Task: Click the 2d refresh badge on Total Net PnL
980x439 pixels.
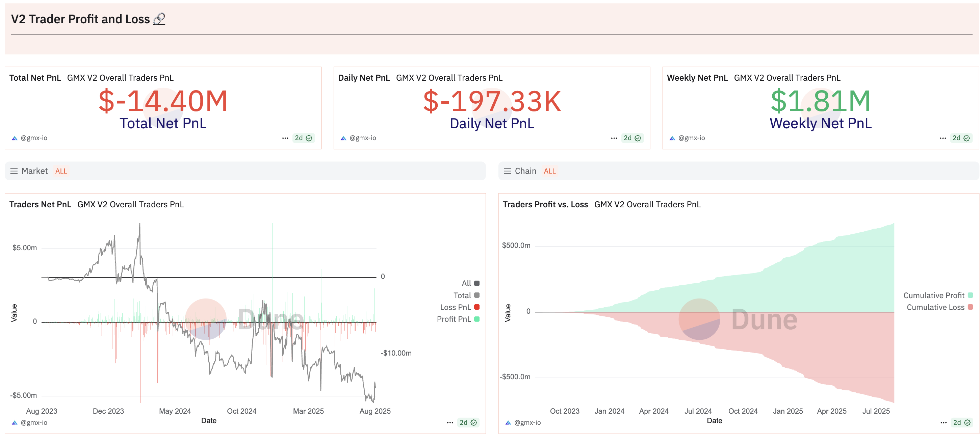Action: pyautogui.click(x=303, y=138)
